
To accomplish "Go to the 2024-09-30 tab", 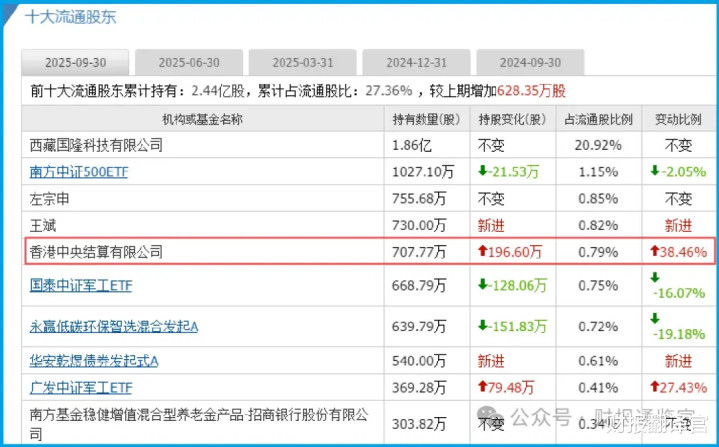I will pos(530,62).
